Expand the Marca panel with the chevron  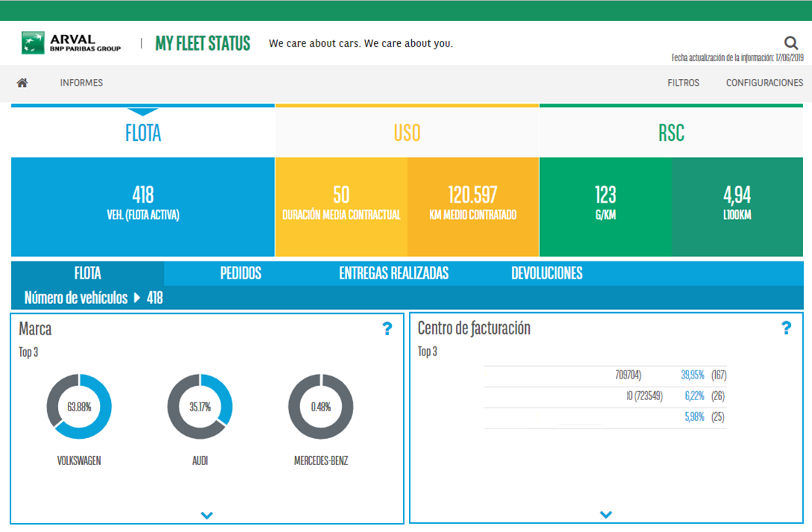click(x=207, y=514)
